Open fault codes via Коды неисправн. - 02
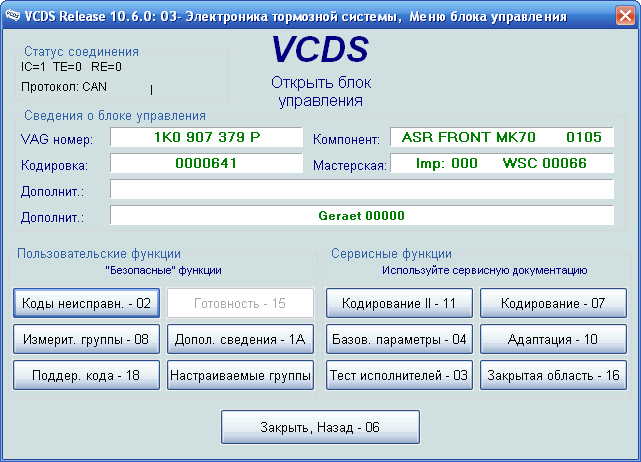 (86, 303)
